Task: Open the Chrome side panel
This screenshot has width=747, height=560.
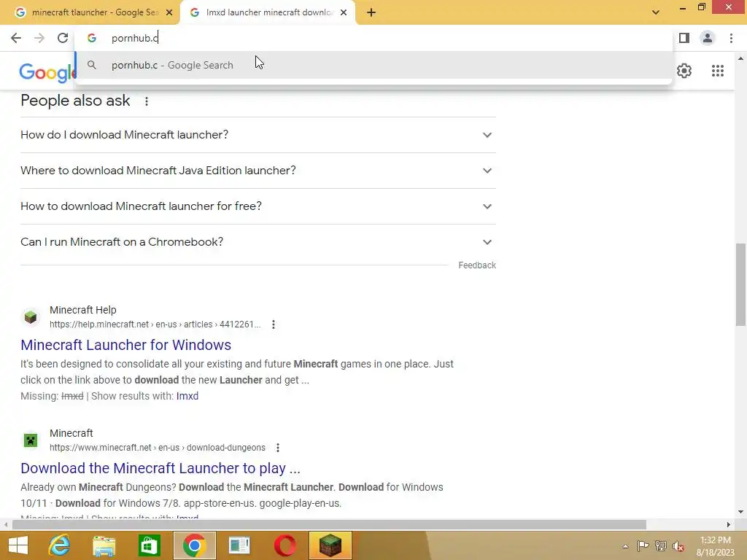Action: tap(684, 38)
